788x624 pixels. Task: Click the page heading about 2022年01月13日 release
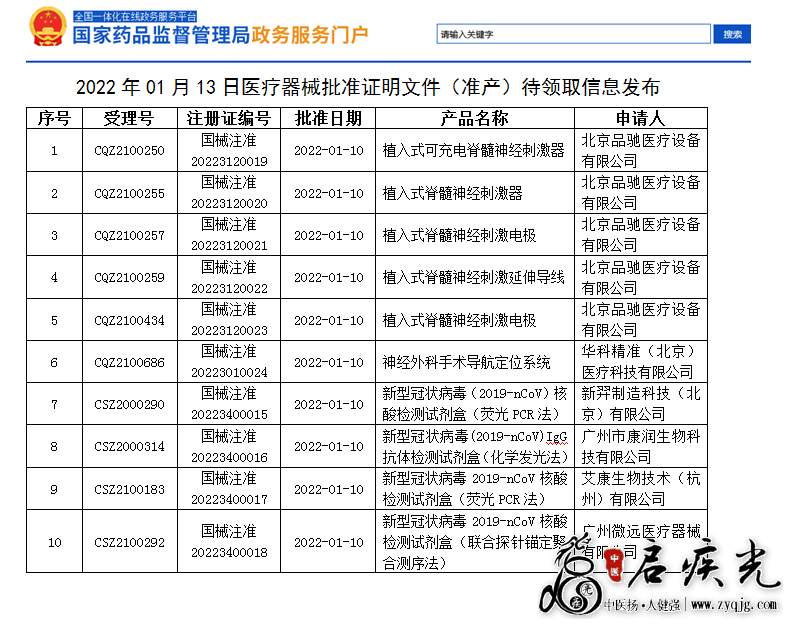click(x=367, y=87)
